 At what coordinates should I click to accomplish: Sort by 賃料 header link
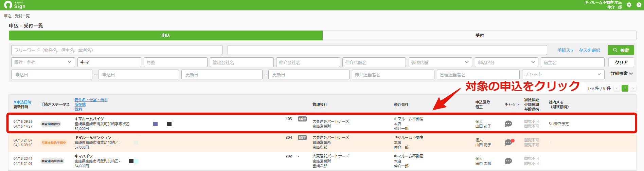coord(78,109)
